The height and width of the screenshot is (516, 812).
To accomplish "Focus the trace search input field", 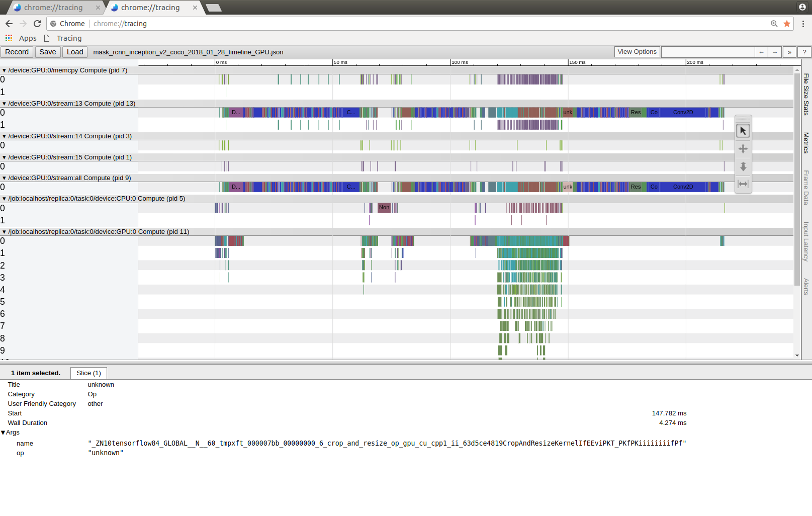I will [x=708, y=52].
